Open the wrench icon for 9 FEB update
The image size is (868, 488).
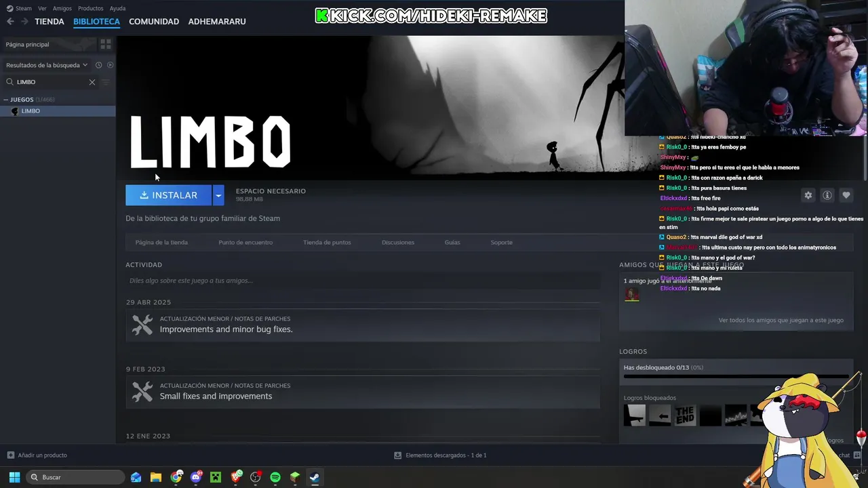point(142,392)
